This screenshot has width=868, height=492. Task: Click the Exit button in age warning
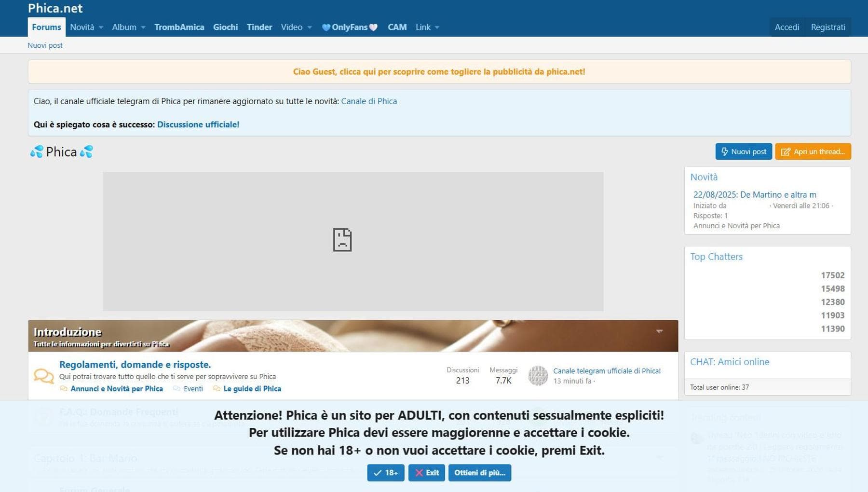pyautogui.click(x=427, y=473)
